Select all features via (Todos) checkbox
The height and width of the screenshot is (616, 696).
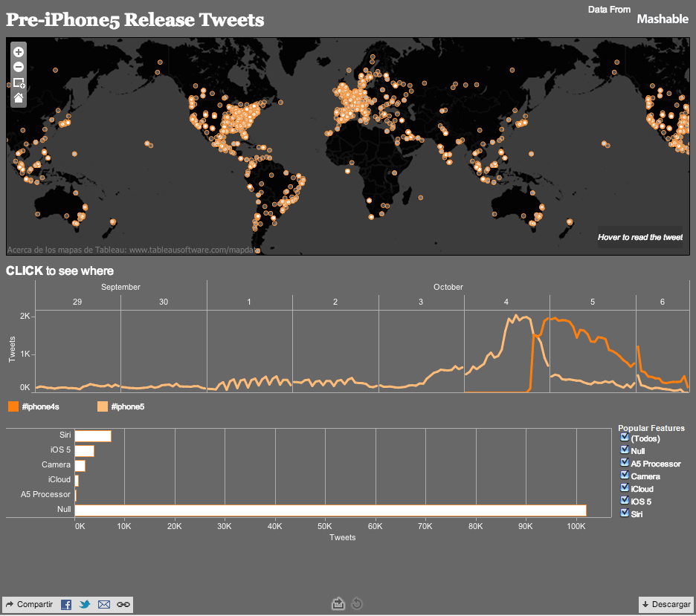(624, 437)
